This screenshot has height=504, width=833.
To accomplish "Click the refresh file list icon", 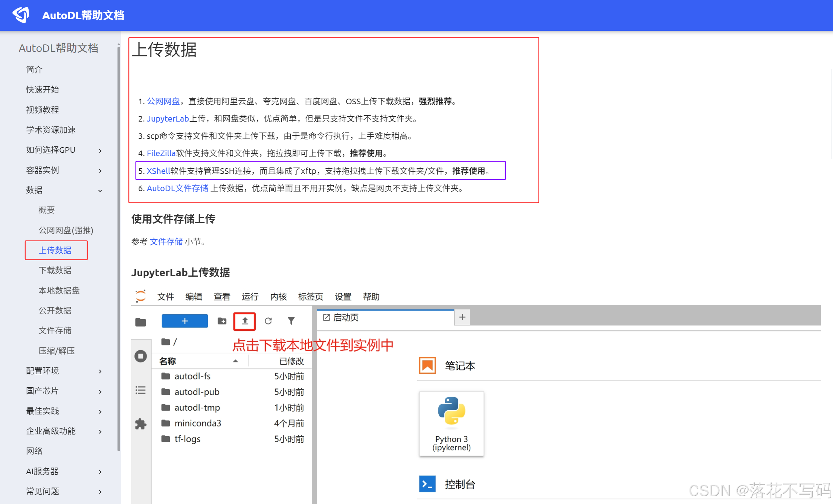I will tap(268, 321).
